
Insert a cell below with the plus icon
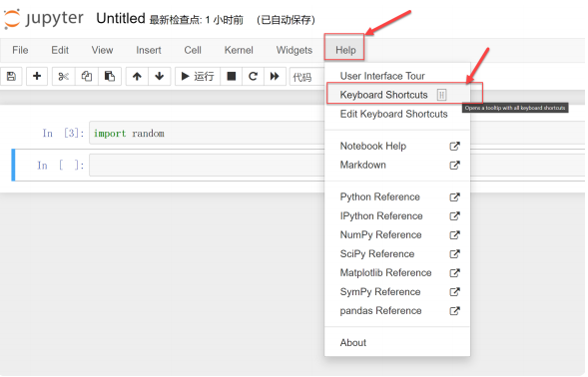(37, 77)
